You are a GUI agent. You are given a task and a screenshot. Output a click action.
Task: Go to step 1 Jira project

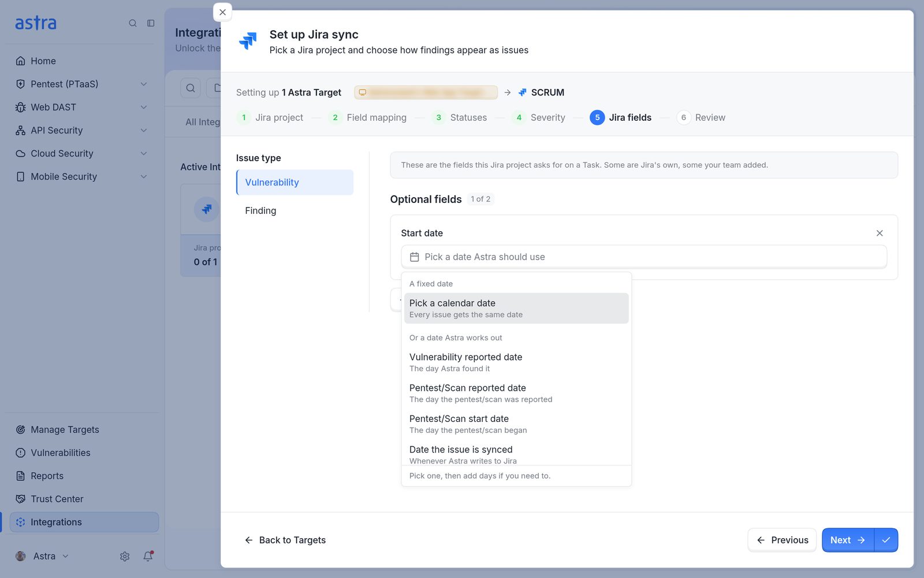click(x=270, y=117)
